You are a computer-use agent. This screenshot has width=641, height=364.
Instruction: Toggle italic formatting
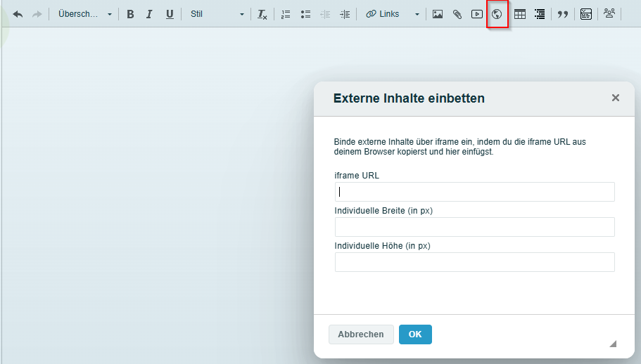point(149,14)
